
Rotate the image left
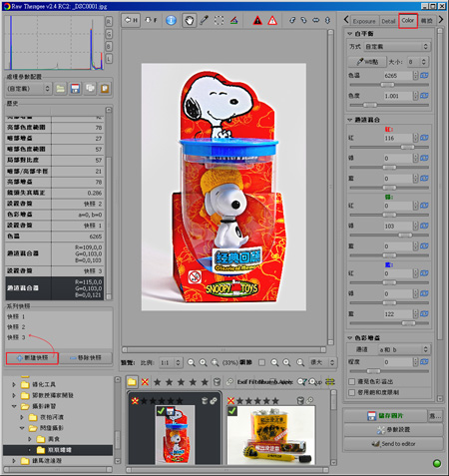point(292,20)
